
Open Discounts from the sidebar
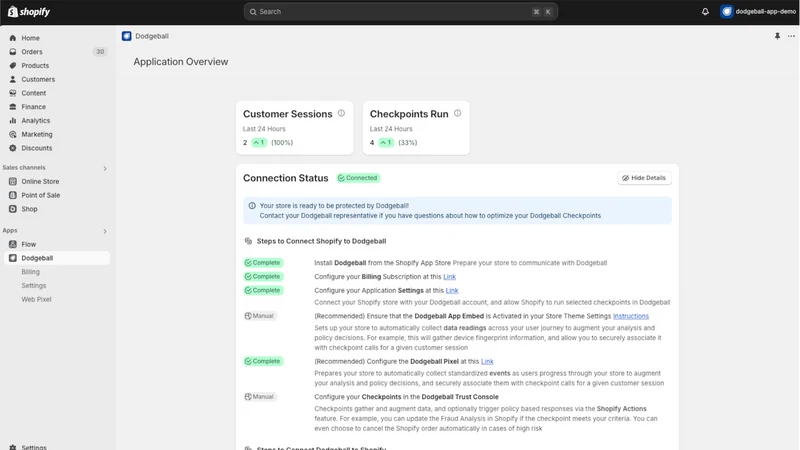36,148
